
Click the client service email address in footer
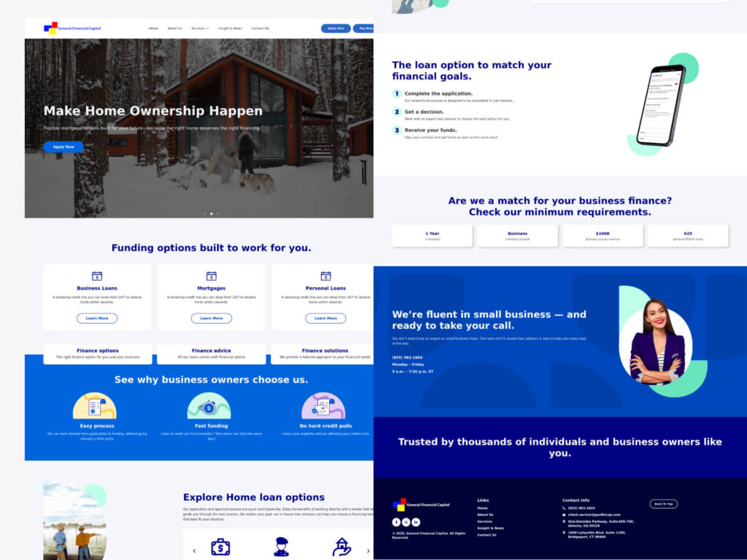click(x=594, y=515)
